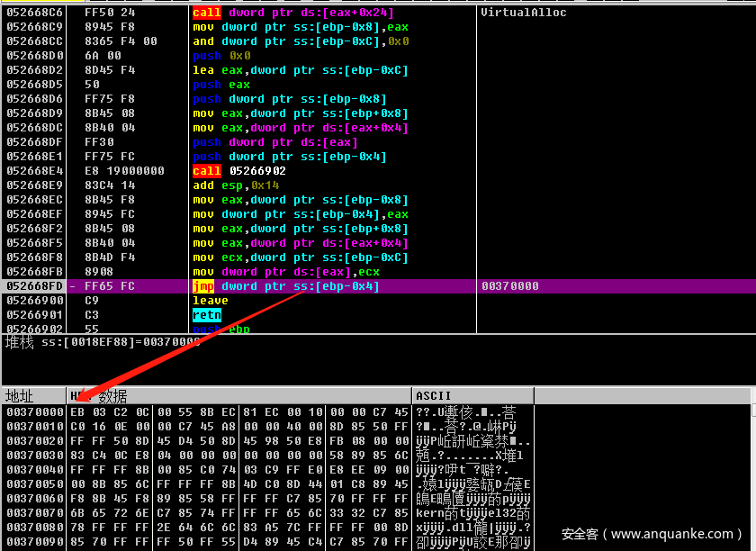The width and height of the screenshot is (756, 551).
Task: Select first byte EB in hex dump
Action: tap(77, 412)
